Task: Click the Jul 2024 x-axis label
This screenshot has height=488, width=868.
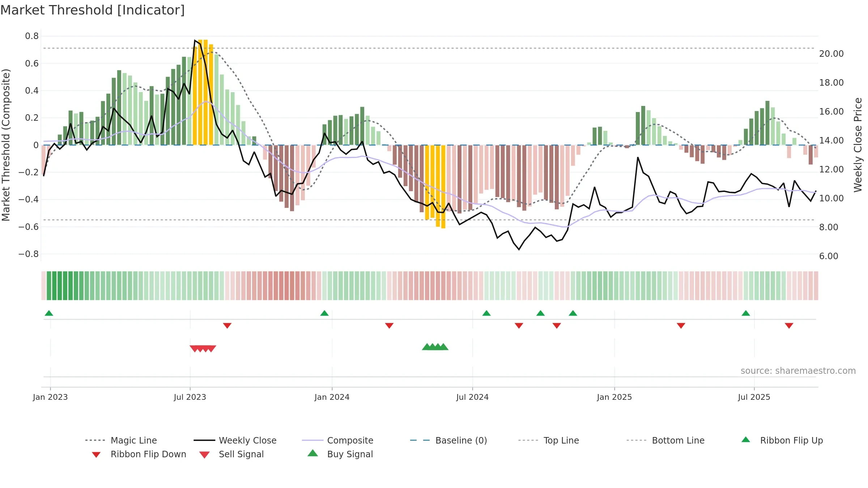Action: pos(472,397)
